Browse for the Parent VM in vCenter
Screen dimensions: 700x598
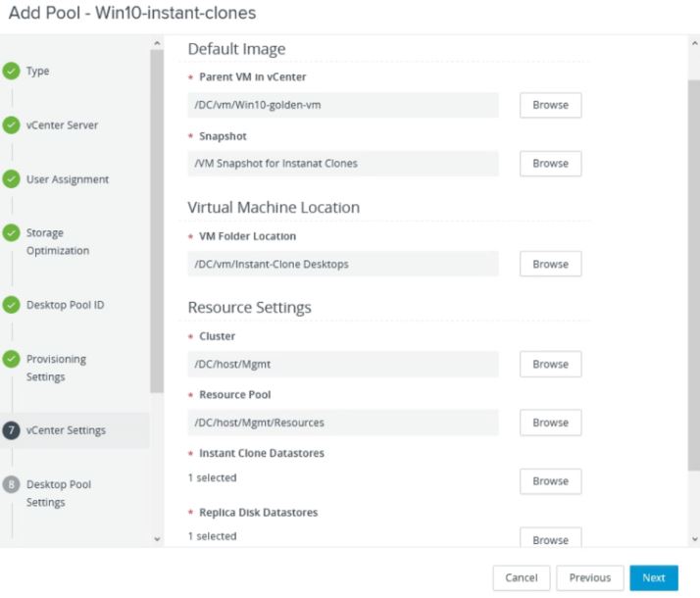[550, 105]
